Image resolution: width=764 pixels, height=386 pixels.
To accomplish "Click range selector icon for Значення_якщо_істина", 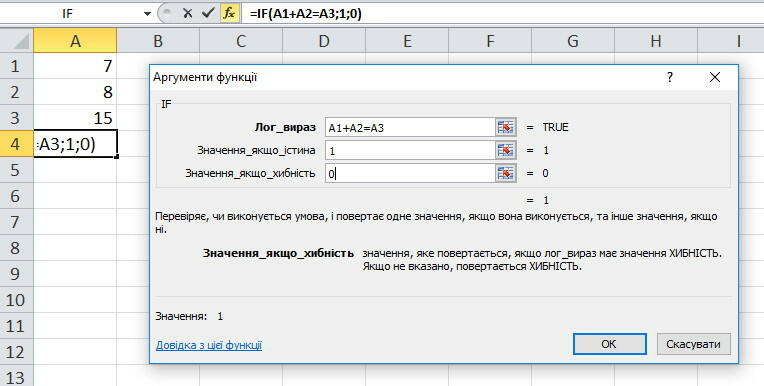I will [x=506, y=151].
